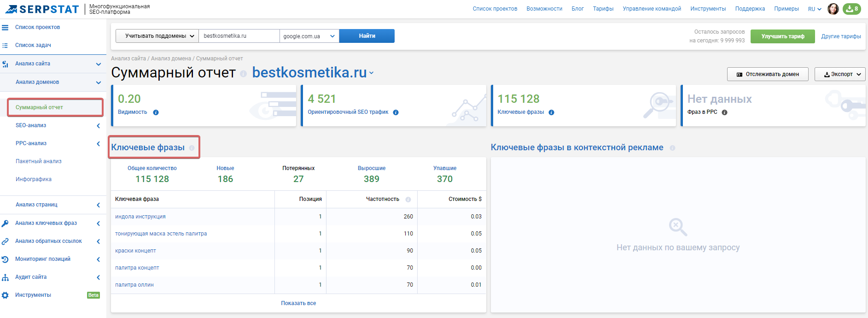This screenshot has height=318, width=868.
Task: Click the Serpstat logo
Action: (42, 9)
